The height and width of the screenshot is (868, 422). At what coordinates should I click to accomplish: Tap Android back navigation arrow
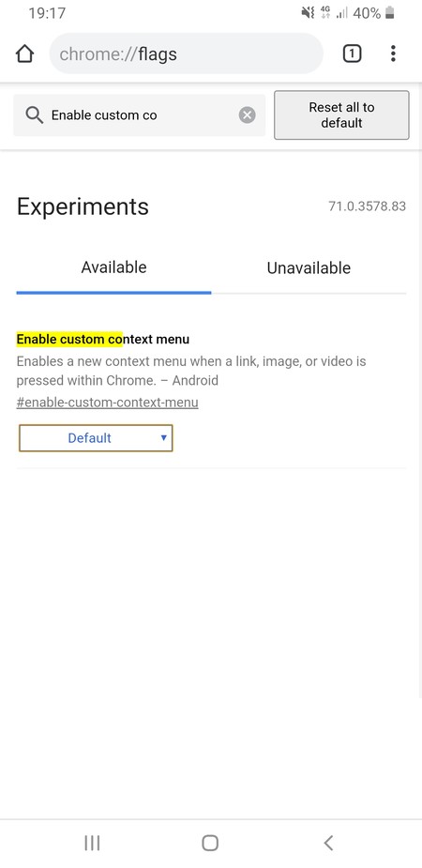(328, 843)
